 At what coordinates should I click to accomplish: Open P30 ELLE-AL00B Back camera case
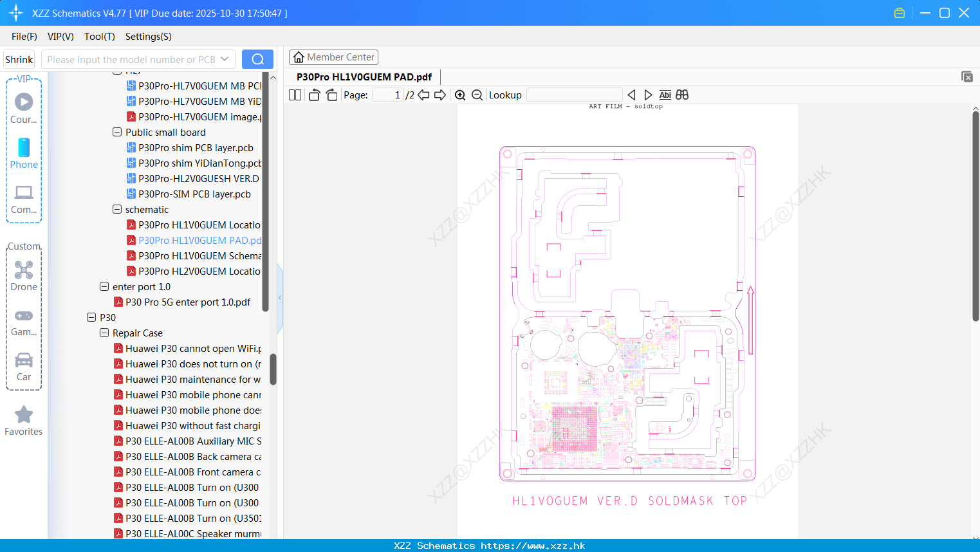(187, 456)
